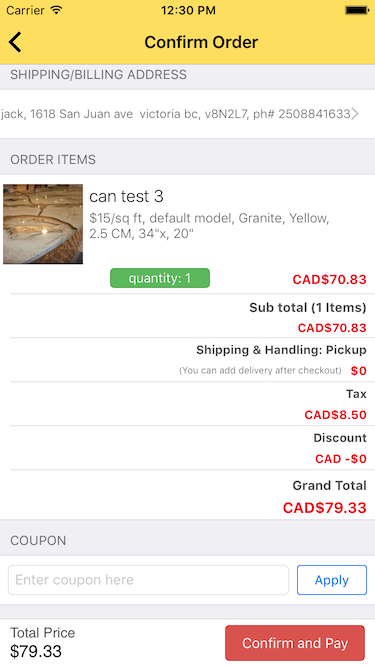Screen dimensions: 375x667
Task: Open the granite product thumbnail
Action: pyautogui.click(x=43, y=224)
